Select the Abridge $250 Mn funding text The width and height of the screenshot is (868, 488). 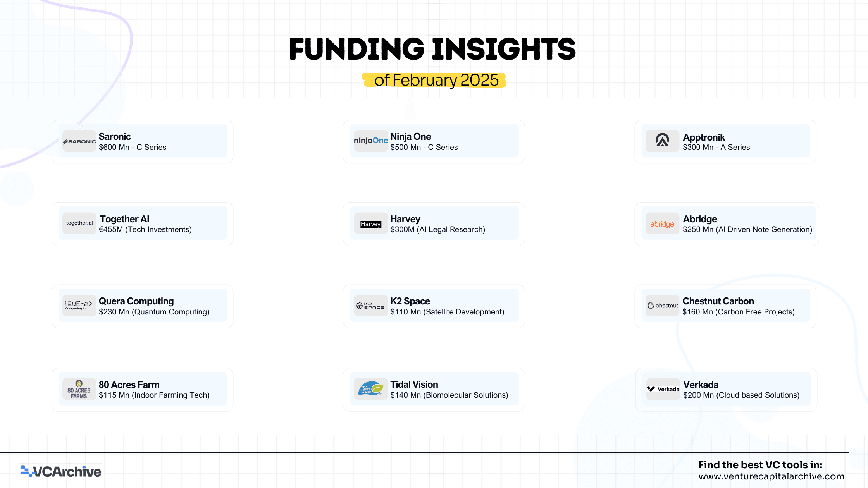click(747, 229)
